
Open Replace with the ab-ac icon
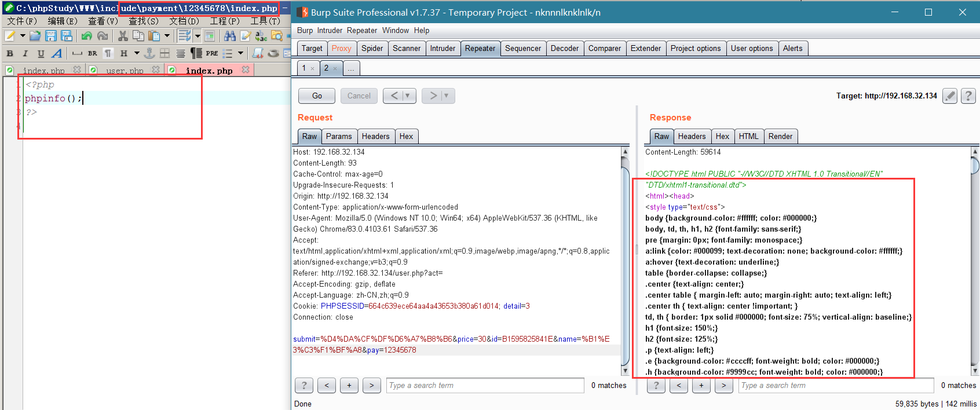point(261,36)
